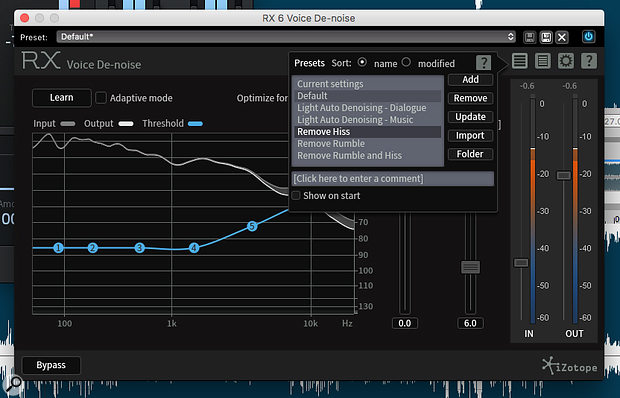Screen dimensions: 620x398
Task: Click the Bypass button
Action: tap(51, 365)
